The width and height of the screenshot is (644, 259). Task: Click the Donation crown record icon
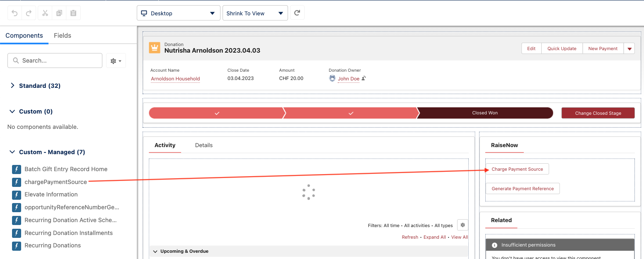[x=155, y=48]
